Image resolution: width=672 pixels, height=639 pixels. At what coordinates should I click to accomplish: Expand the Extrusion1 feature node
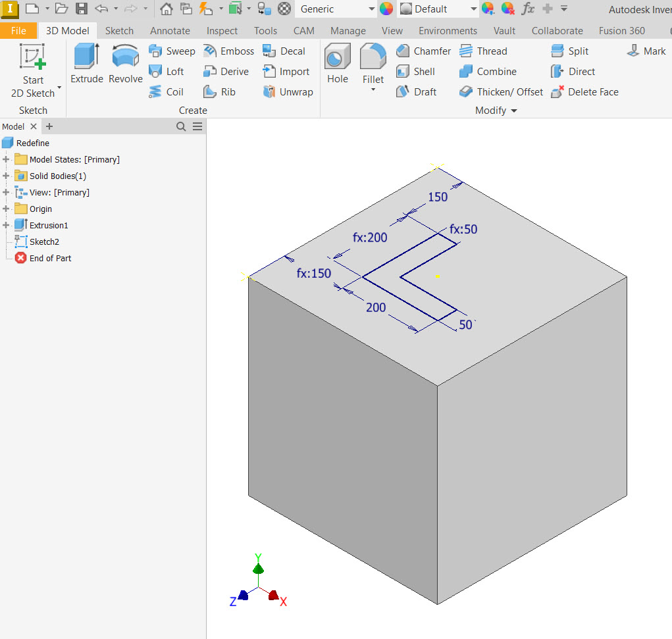(7, 226)
